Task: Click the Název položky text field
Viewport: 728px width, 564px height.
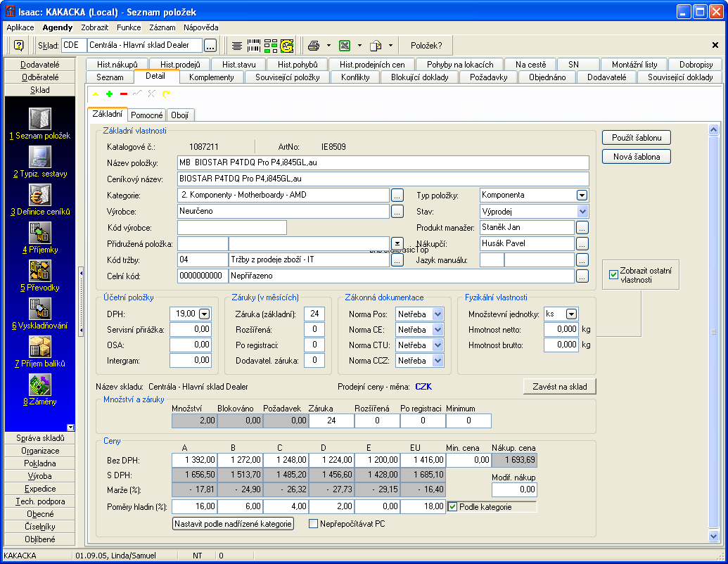Action: click(383, 162)
